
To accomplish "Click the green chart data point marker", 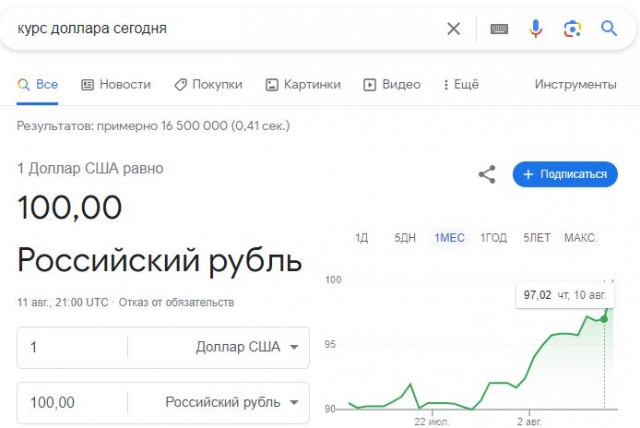I will tap(604, 318).
